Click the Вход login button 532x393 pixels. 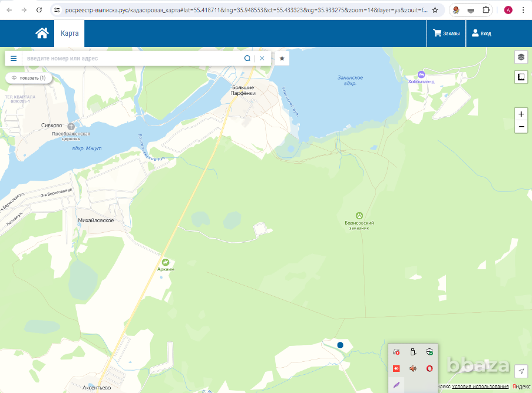(x=482, y=33)
